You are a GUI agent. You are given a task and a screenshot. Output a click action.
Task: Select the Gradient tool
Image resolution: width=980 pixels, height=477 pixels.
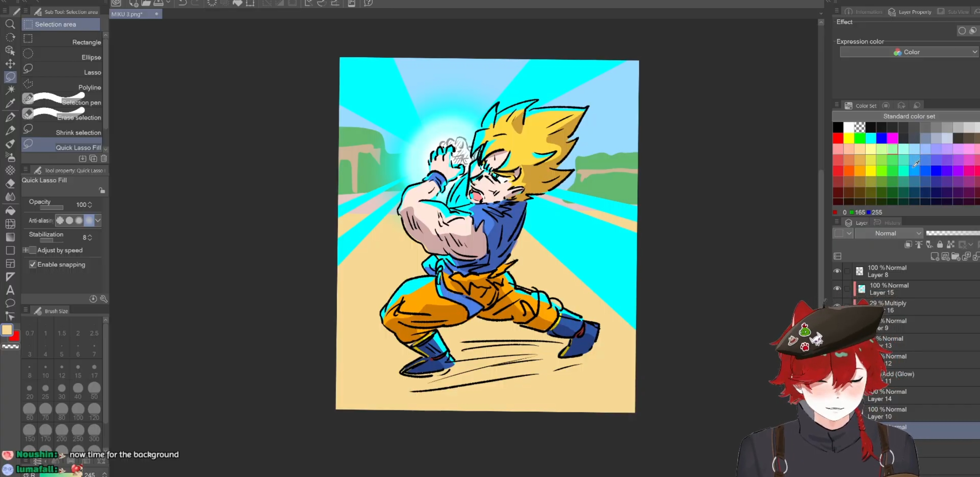click(10, 237)
